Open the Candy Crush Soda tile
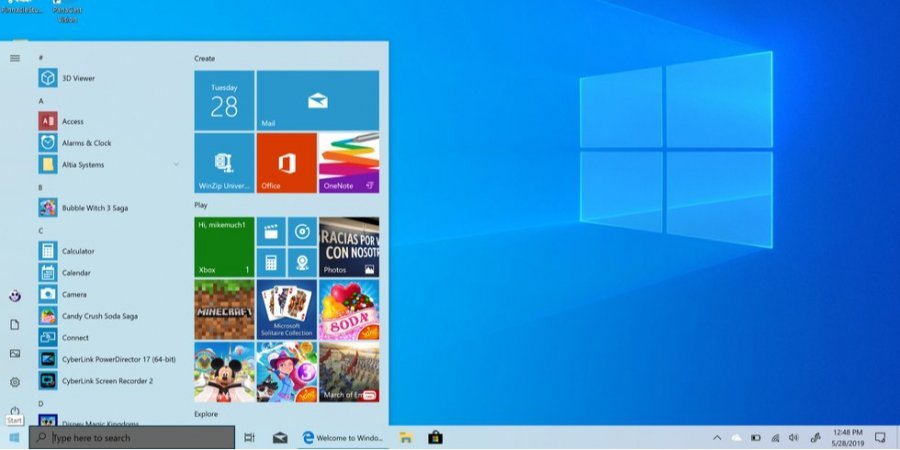This screenshot has width=900, height=450. point(349,310)
